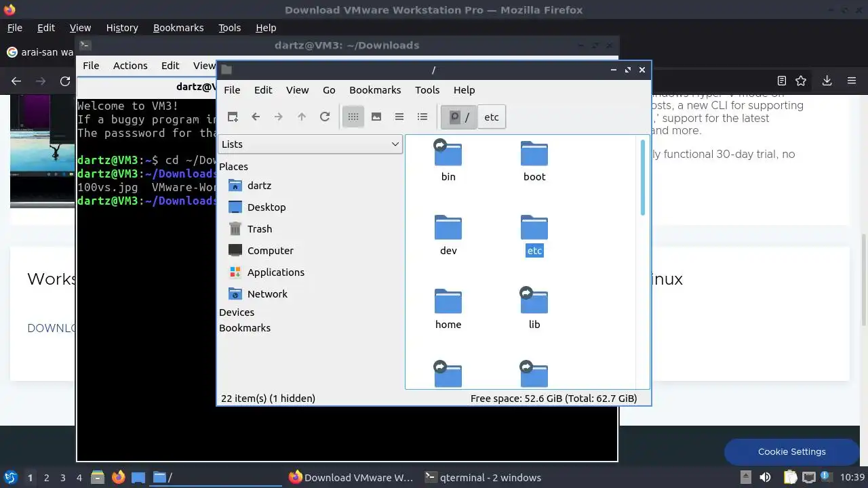Switch to workspace 3

click(x=62, y=477)
